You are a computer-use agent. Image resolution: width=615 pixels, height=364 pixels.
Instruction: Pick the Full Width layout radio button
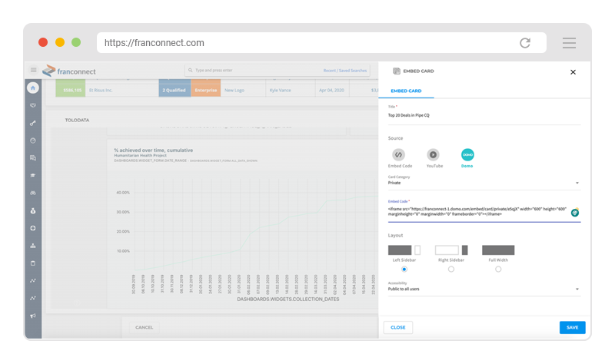click(x=498, y=269)
